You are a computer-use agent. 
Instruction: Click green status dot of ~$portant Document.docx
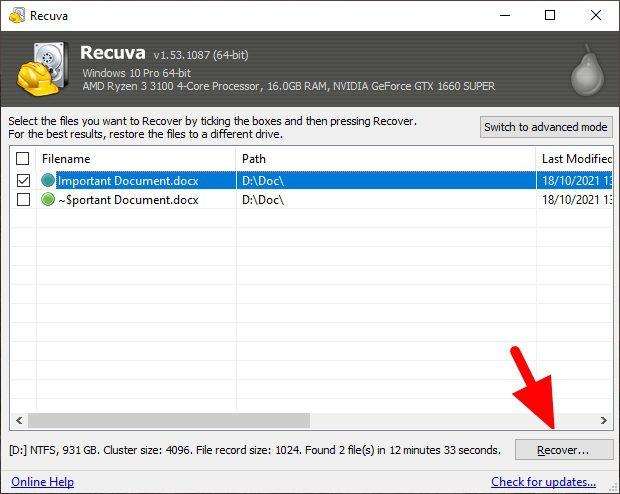point(48,199)
